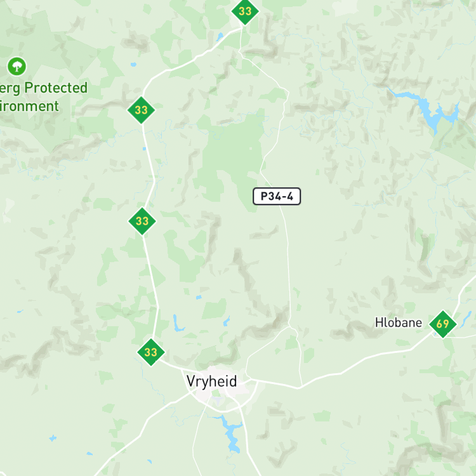Select the route 33 shield closest to Vryheid
The height and width of the screenshot is (476, 476).
(x=151, y=352)
